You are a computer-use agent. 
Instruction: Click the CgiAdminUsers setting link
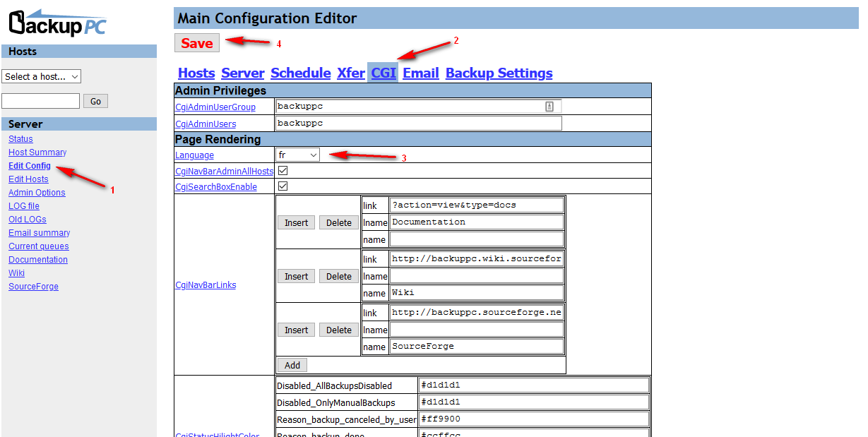[206, 124]
